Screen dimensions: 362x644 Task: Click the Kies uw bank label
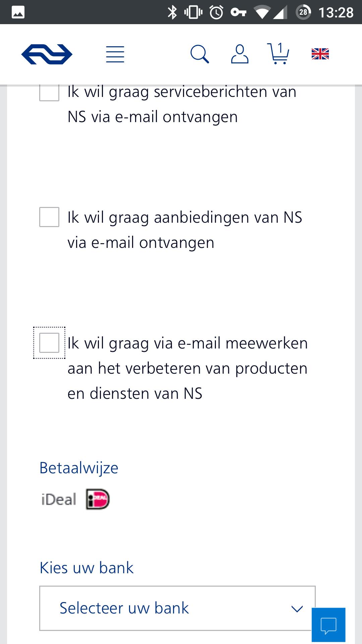tap(86, 568)
